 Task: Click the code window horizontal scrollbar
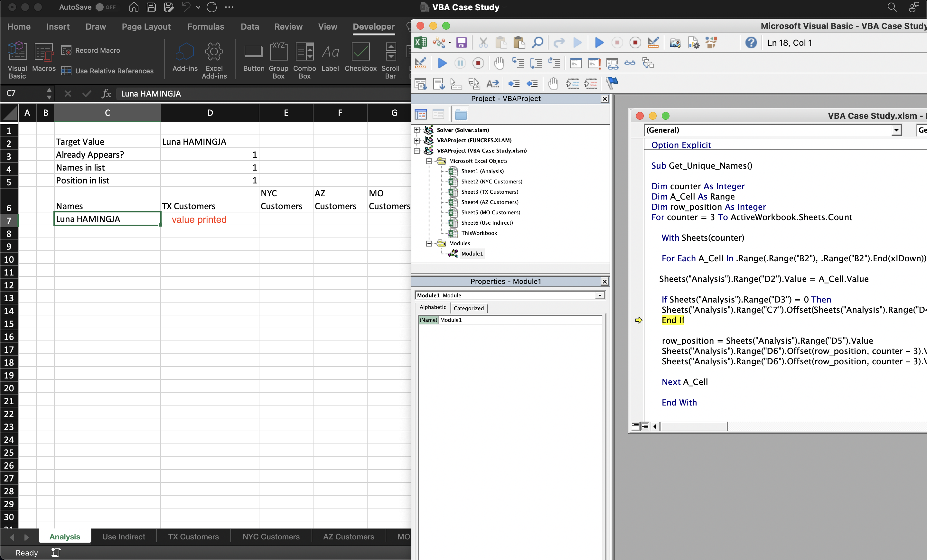click(x=693, y=426)
